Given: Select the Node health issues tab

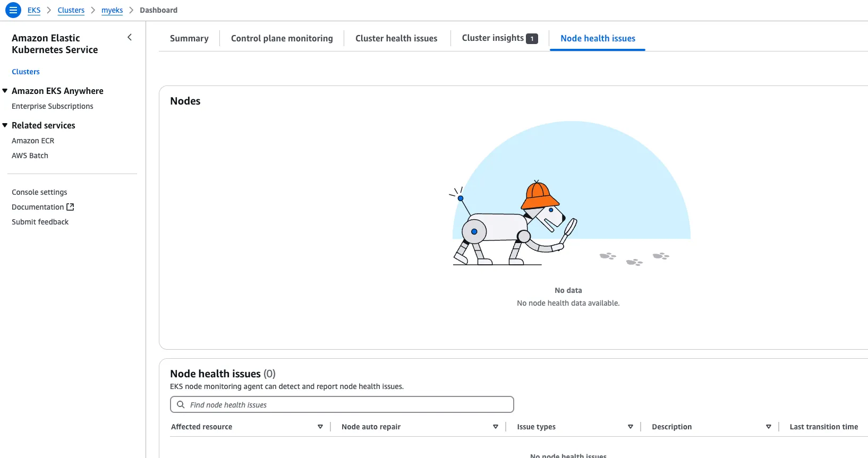Looking at the screenshot, I should [x=598, y=38].
